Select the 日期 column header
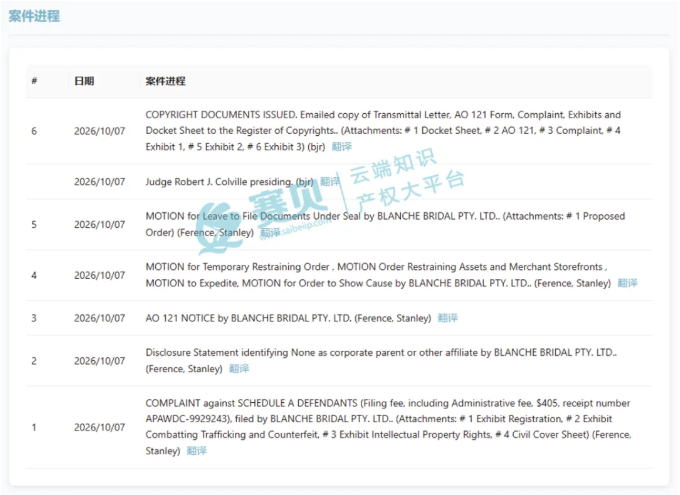680x495 pixels. 84,81
